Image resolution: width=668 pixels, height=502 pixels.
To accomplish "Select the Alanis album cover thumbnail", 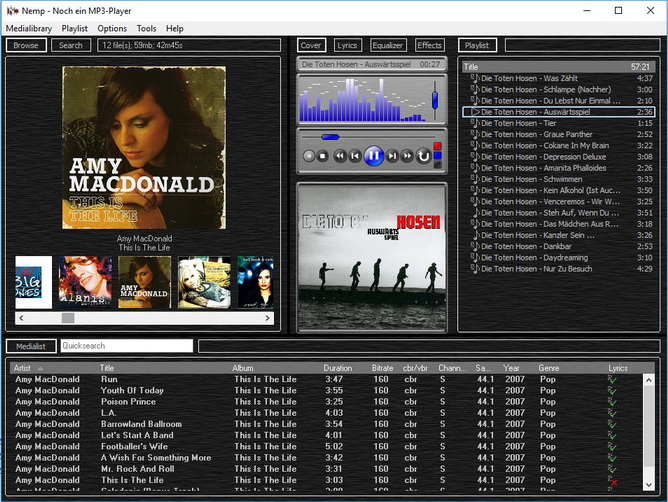I will point(84,282).
